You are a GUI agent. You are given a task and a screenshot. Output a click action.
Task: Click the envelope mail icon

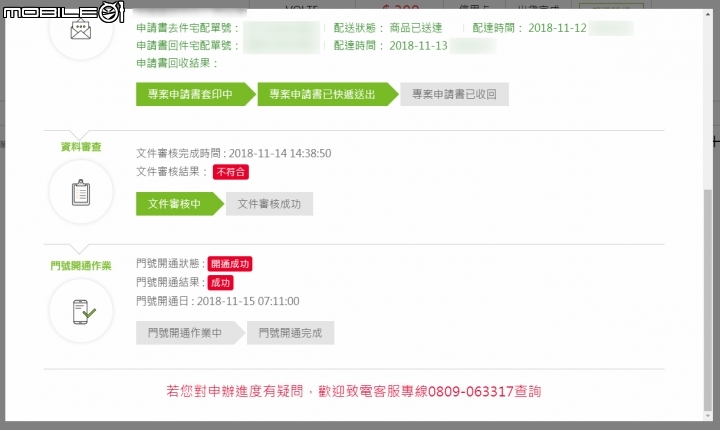[x=81, y=33]
